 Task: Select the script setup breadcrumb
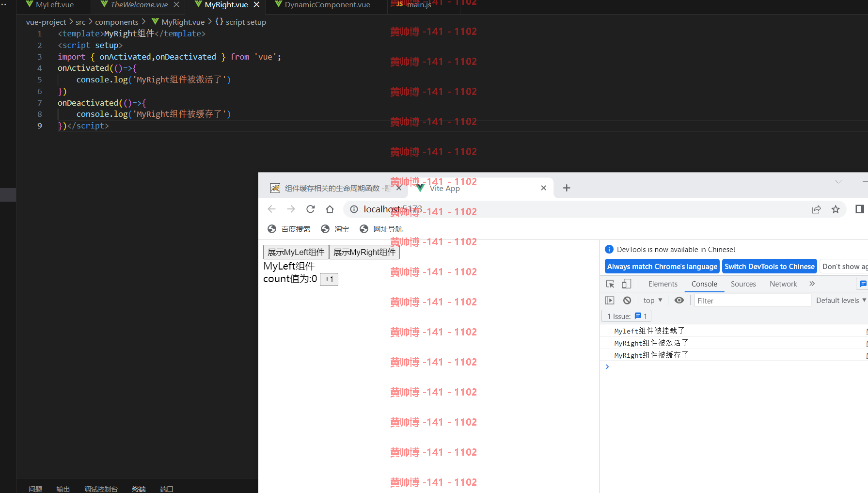click(x=246, y=22)
